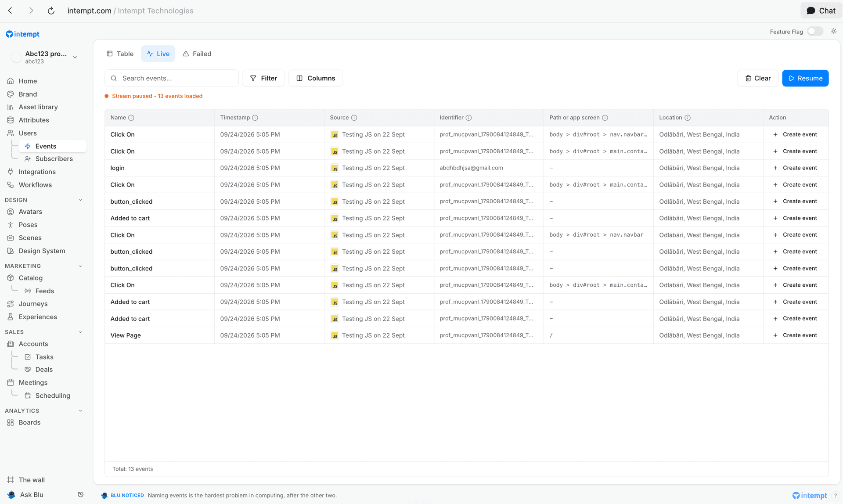Image resolution: width=843 pixels, height=504 pixels.
Task: Open the Chat panel
Action: 821,11
